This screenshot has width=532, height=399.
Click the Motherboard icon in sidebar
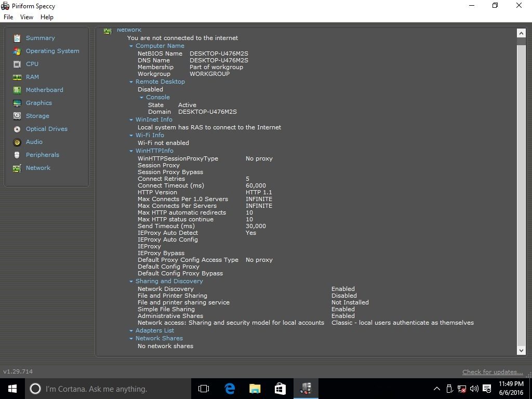pyautogui.click(x=17, y=90)
